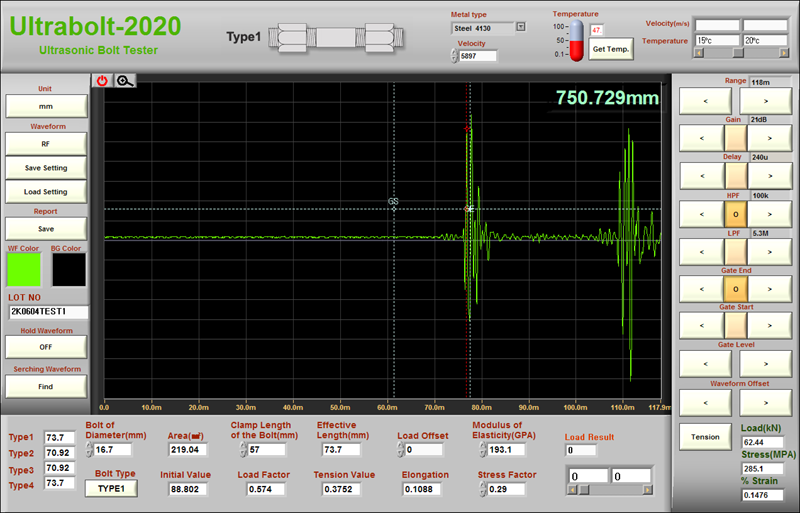Click the GS gate start marker on graph

coord(393,209)
